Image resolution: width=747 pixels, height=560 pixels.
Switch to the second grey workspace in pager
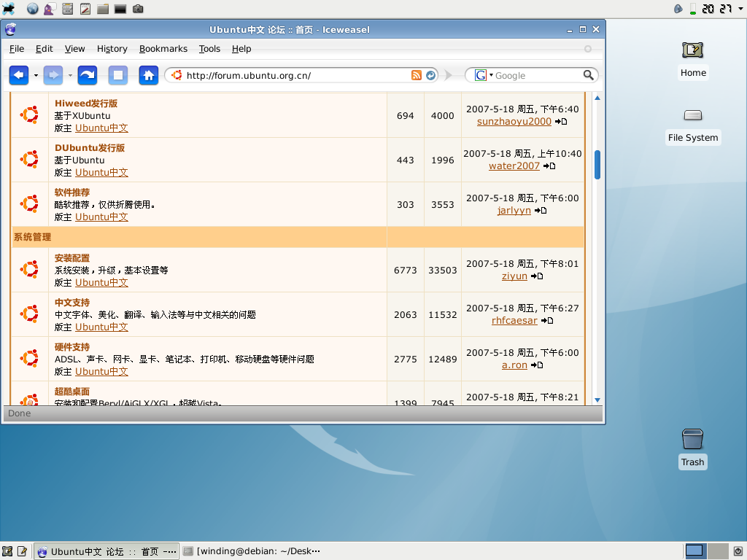point(718,551)
